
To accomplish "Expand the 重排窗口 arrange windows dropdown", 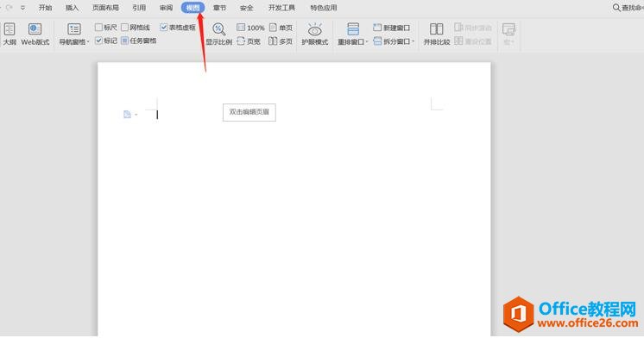I will 367,42.
